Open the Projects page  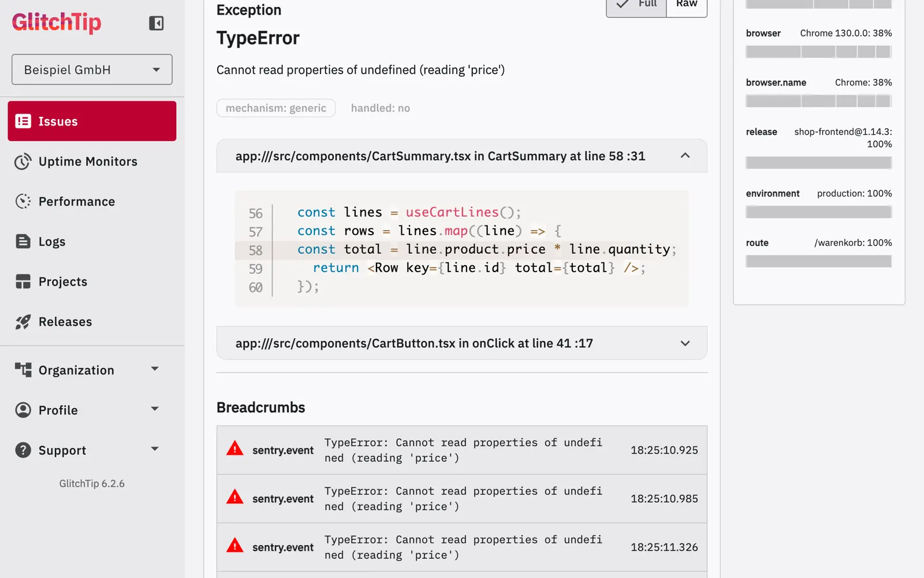92,281
